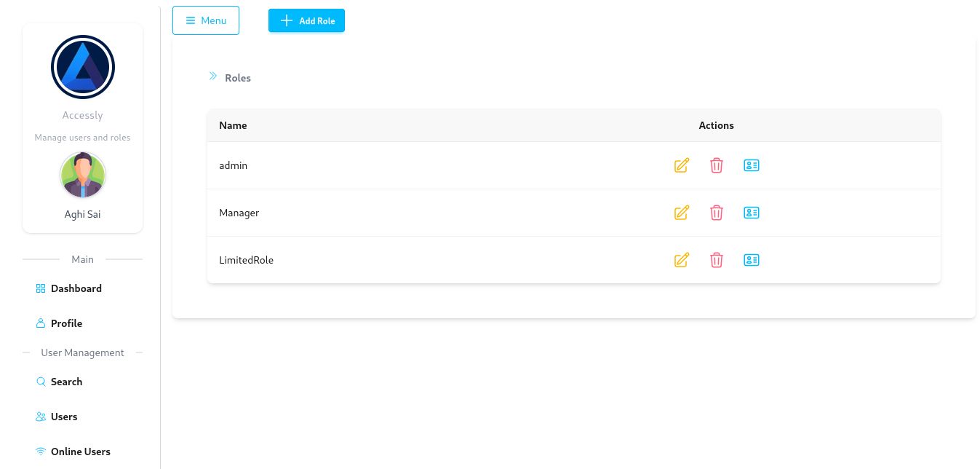Open Search under User Management
This screenshot has width=980, height=469.
[66, 382]
